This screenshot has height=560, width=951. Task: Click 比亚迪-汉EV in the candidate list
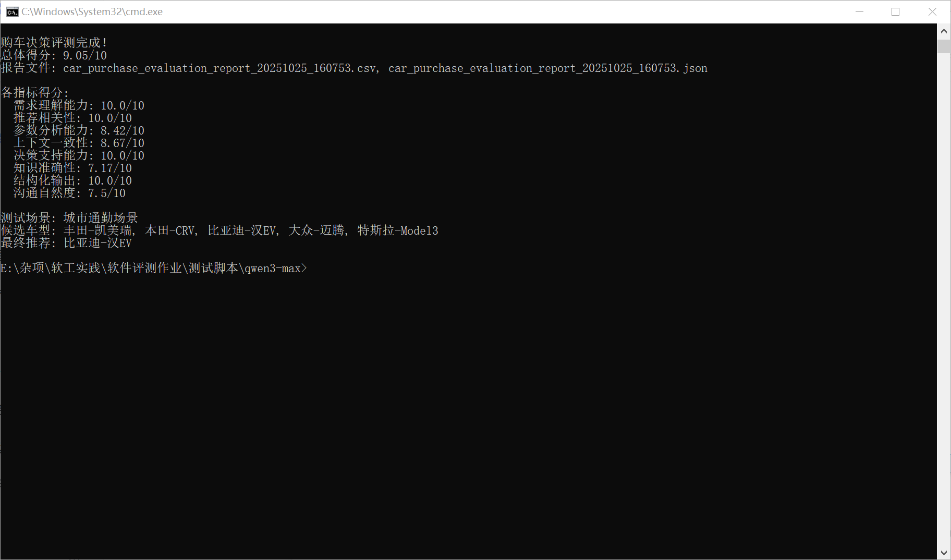point(241,230)
